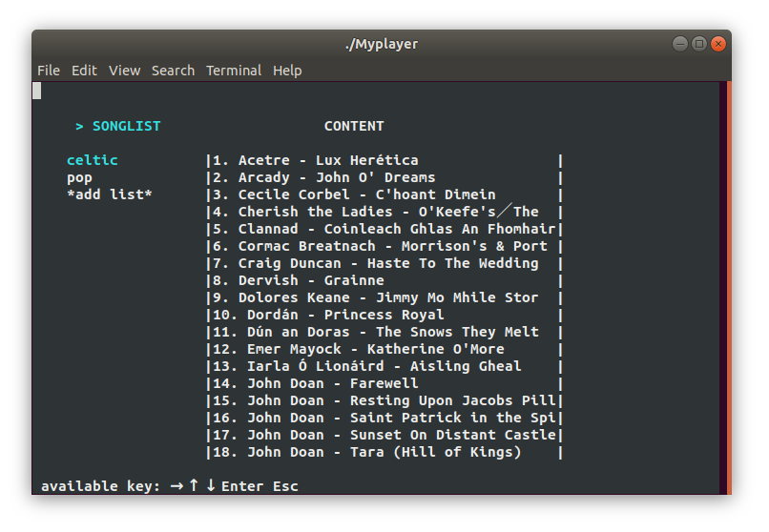Select song Cormac Breatnach - Morrison's & Port
Screen dimensions: 769x532
point(380,246)
